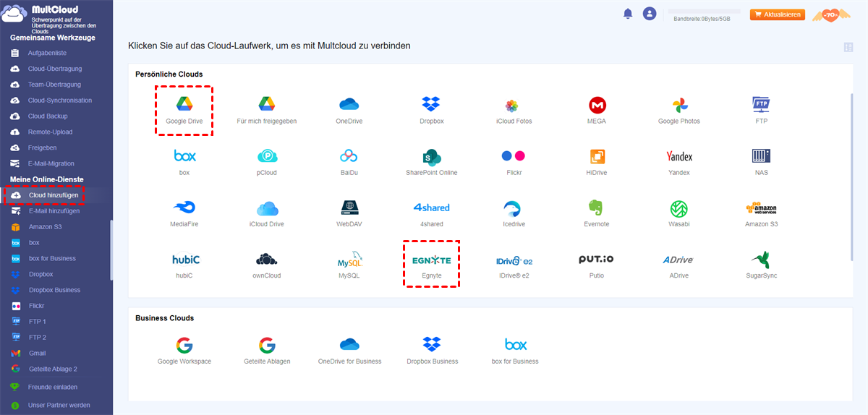Connect Evernote
This screenshot has height=415, width=868.
click(x=597, y=208)
